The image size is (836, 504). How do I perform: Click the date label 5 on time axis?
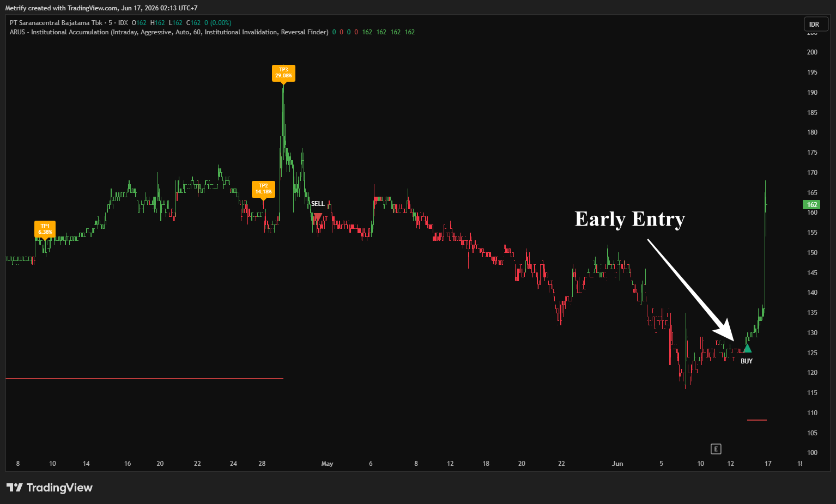point(662,464)
